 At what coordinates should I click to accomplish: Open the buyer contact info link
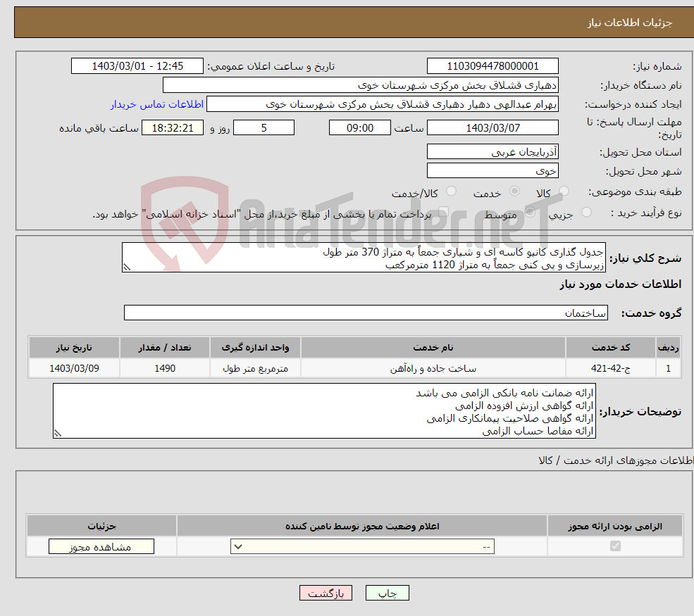(156, 104)
